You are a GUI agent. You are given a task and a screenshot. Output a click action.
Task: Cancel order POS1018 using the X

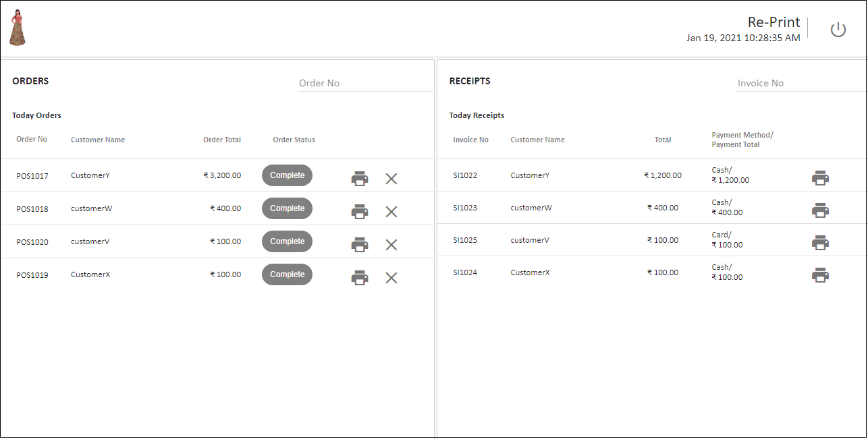pyautogui.click(x=391, y=212)
